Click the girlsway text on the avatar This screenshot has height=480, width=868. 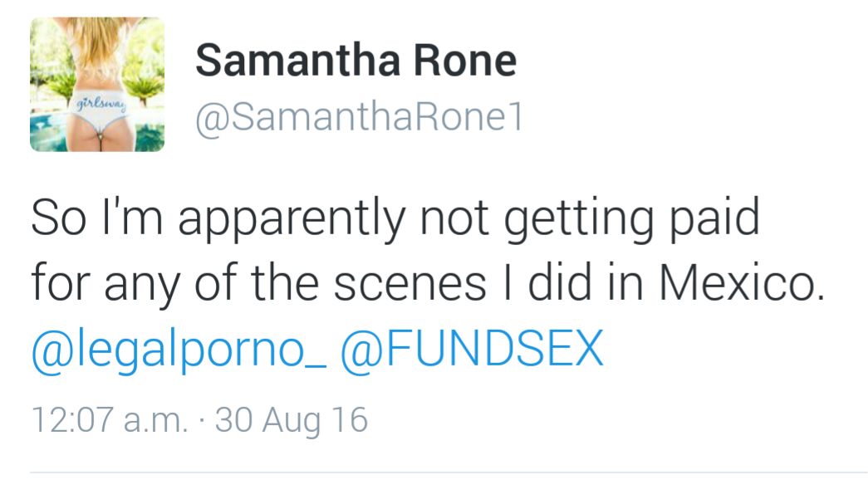tap(100, 105)
